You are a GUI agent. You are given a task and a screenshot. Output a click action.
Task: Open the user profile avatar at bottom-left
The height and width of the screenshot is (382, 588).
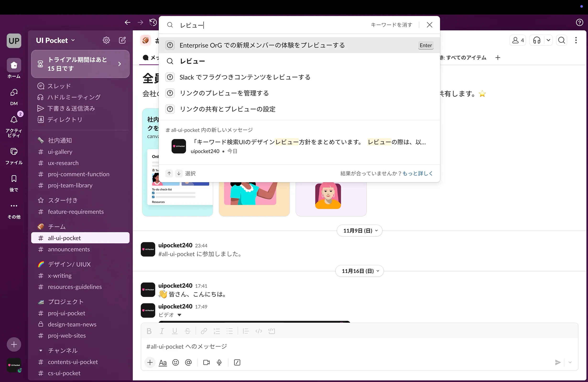point(14,365)
